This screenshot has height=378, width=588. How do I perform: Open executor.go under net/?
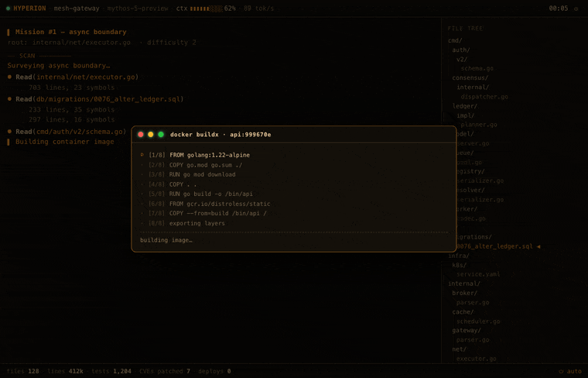477,359
